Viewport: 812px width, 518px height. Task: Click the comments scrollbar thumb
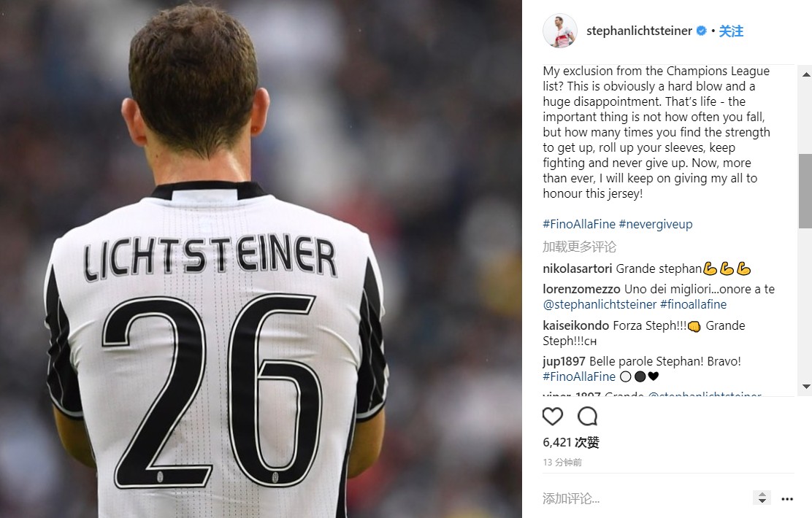coord(805,191)
